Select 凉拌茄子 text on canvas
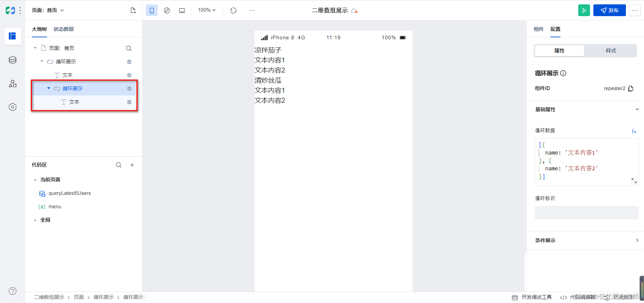 pyautogui.click(x=268, y=50)
